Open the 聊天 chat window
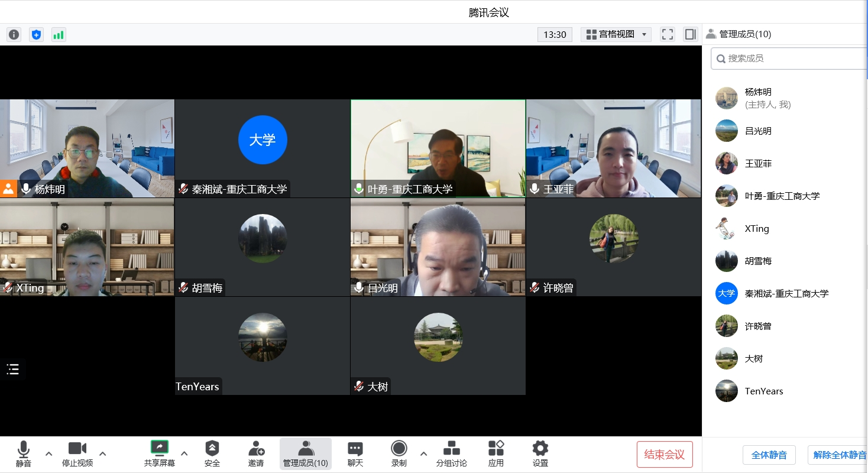 pos(355,453)
